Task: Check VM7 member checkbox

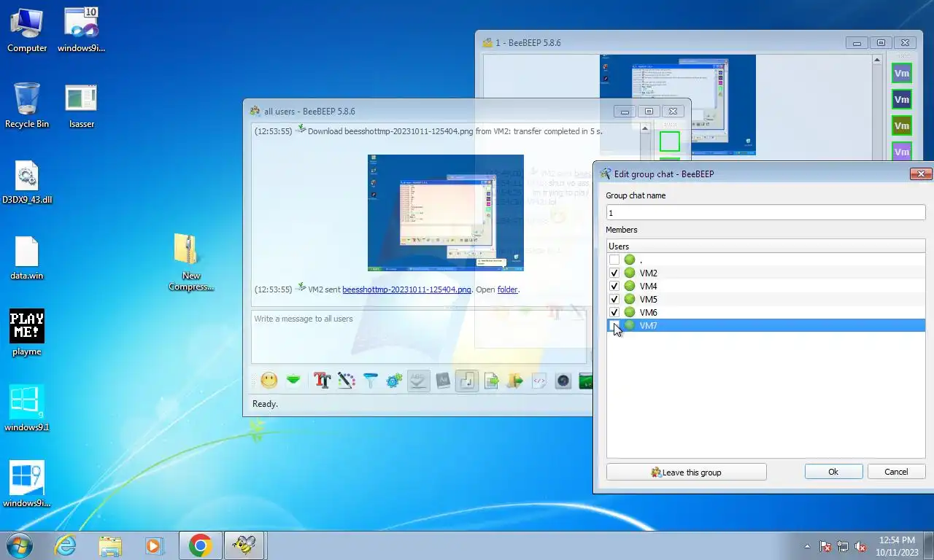Action: (614, 325)
